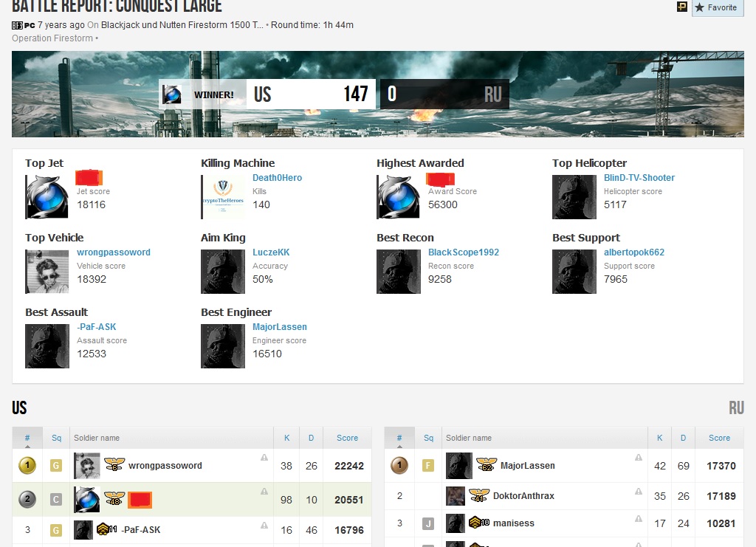This screenshot has height=547, width=756.
Task: Open BlinD-TV-Shooter's Top Helicopter profile
Action: (x=639, y=178)
